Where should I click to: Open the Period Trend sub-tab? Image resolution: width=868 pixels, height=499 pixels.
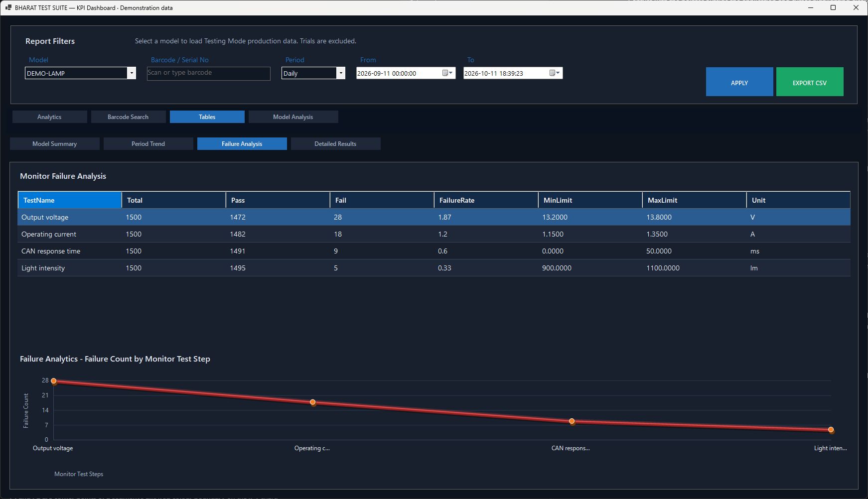(x=148, y=144)
